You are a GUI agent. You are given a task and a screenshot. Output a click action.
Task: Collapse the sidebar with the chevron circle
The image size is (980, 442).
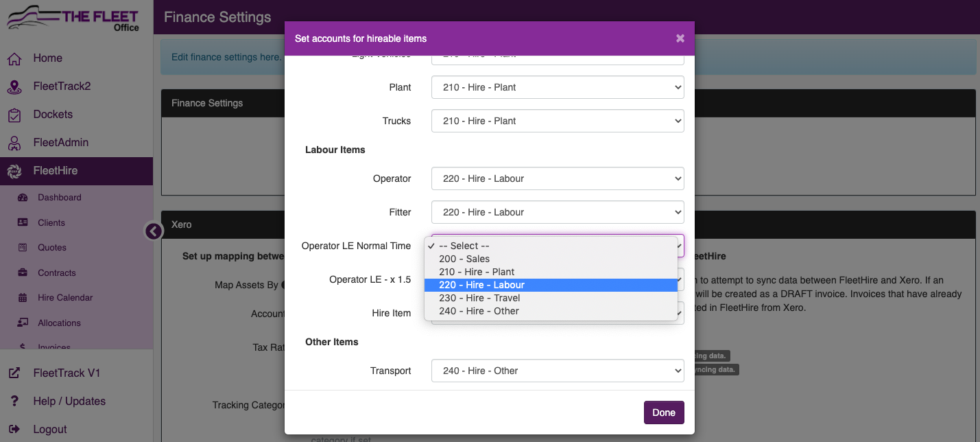pyautogui.click(x=154, y=231)
